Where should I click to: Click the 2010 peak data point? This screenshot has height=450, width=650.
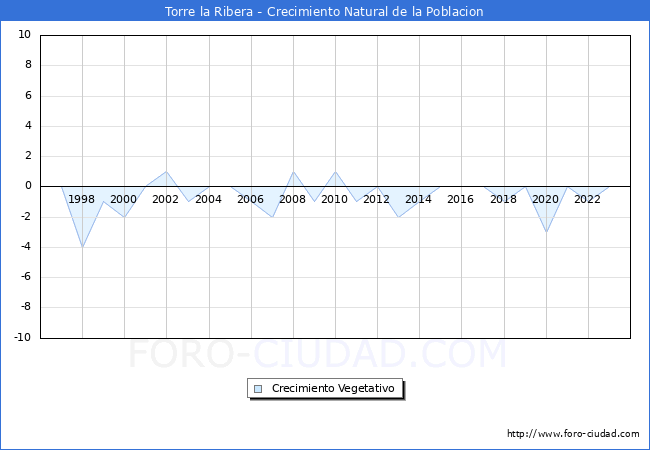[x=335, y=171]
